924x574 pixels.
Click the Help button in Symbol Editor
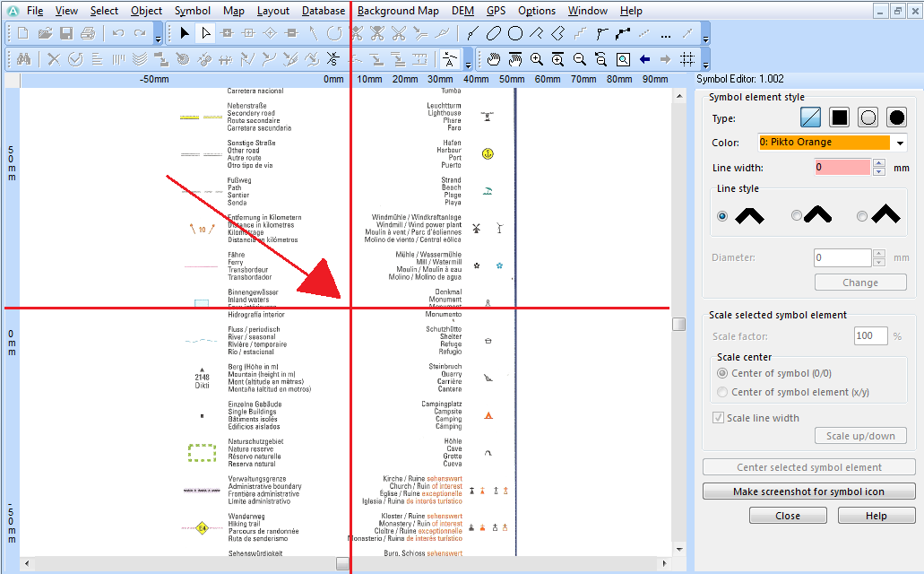[x=877, y=516]
